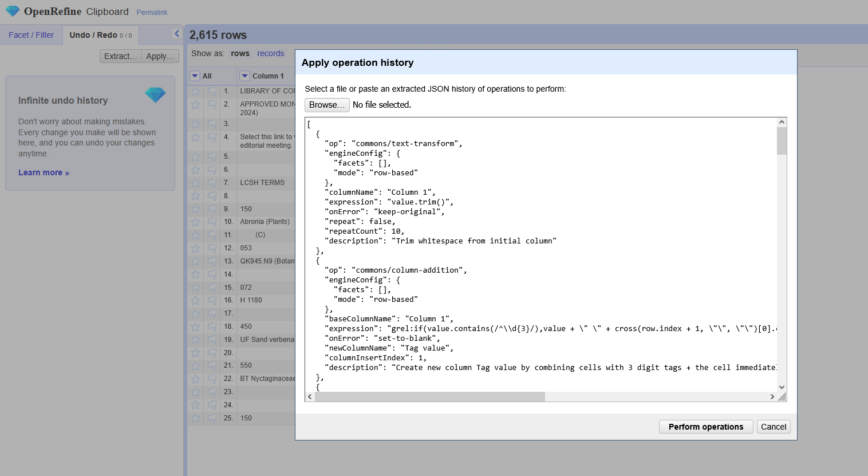This screenshot has height=476, width=868.
Task: Flag row 10 Abronia (Plants)
Action: 212,222
